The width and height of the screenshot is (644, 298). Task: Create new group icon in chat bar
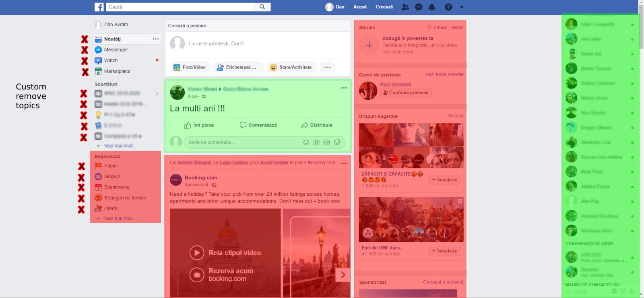click(632, 291)
